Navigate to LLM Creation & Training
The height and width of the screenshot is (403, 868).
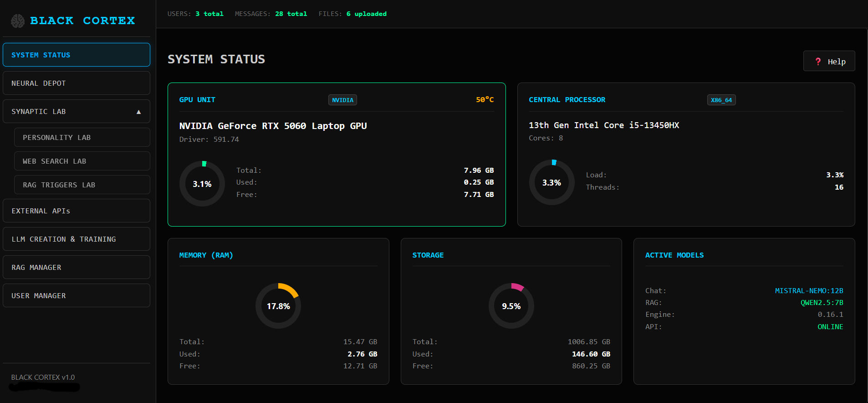77,239
